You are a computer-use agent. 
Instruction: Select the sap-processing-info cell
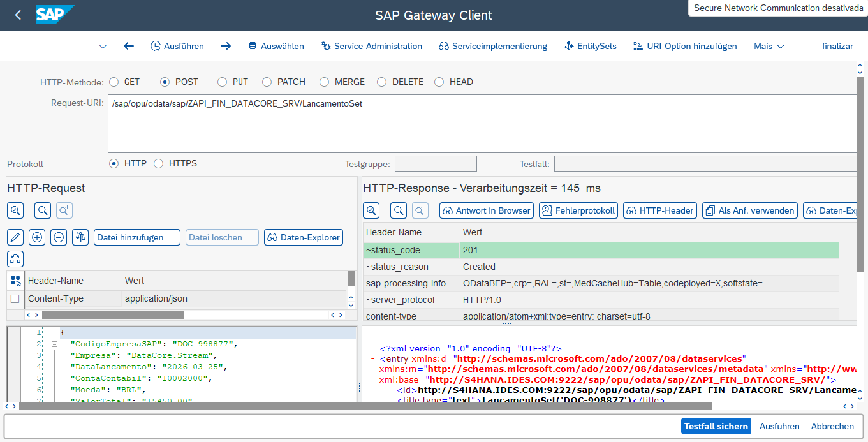(x=411, y=283)
